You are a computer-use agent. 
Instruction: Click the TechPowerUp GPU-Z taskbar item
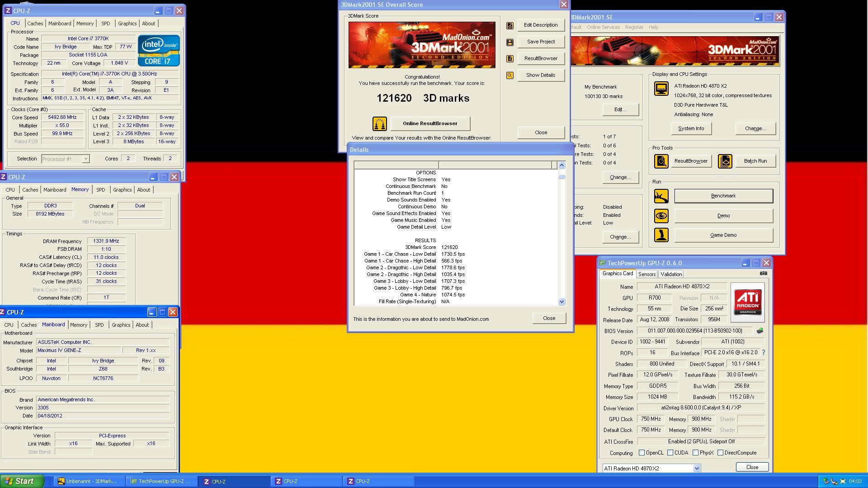[x=160, y=481]
